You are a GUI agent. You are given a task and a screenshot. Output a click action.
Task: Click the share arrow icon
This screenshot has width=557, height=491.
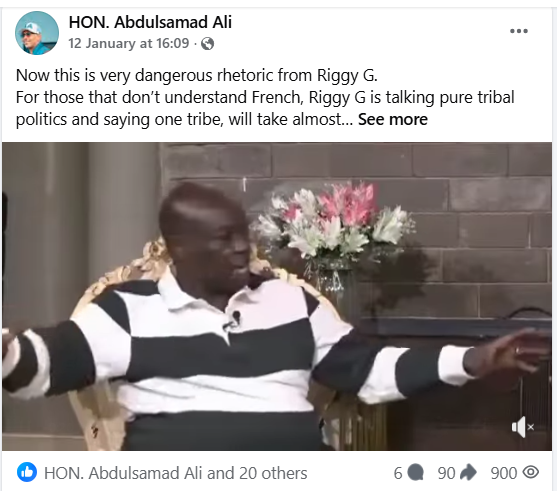468,473
